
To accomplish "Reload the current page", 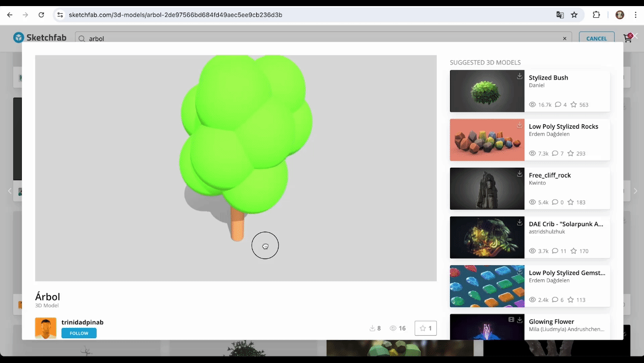I will [x=42, y=15].
